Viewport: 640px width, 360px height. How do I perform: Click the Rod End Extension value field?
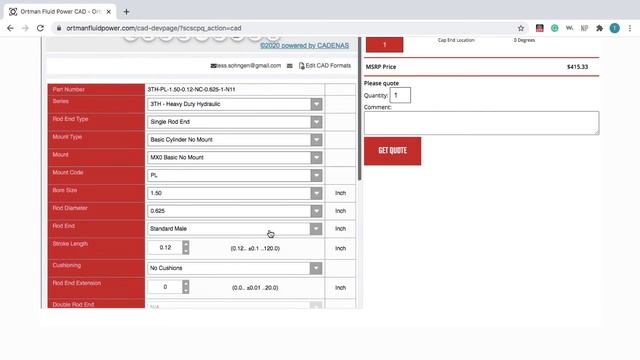(165, 287)
